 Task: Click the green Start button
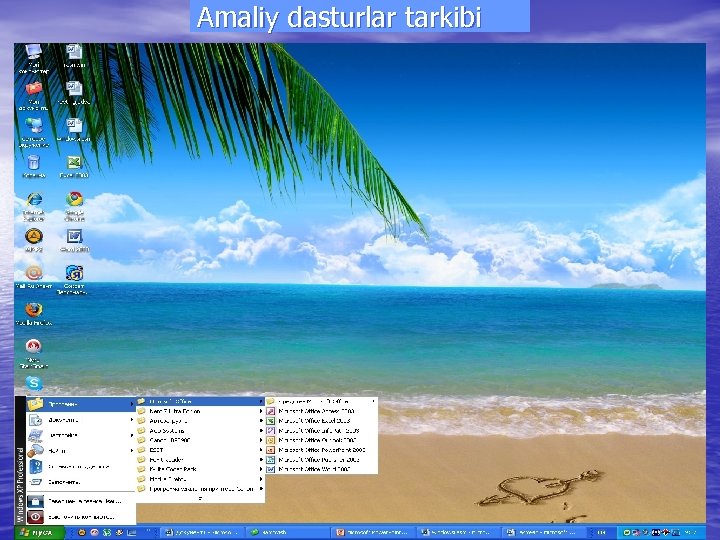40,533
